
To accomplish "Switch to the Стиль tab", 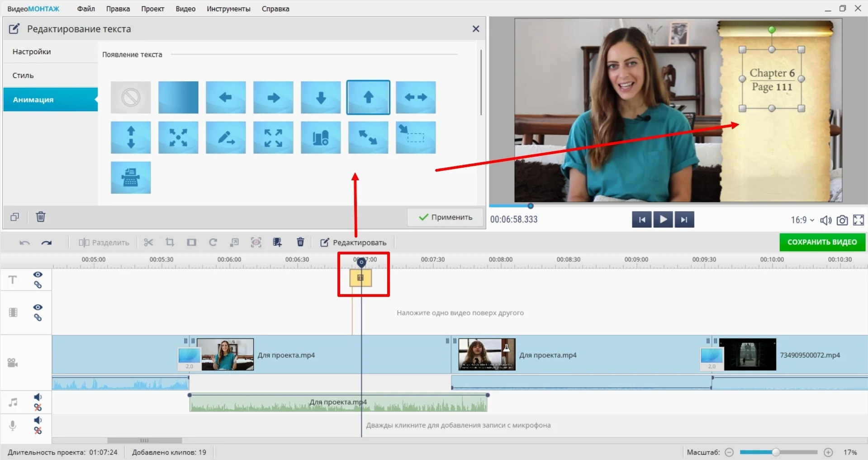I will (x=23, y=75).
